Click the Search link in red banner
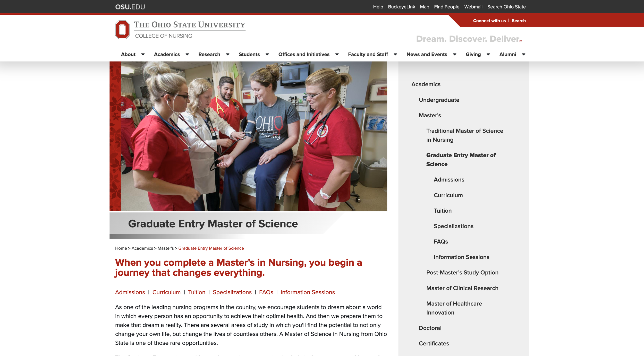 coord(519,21)
